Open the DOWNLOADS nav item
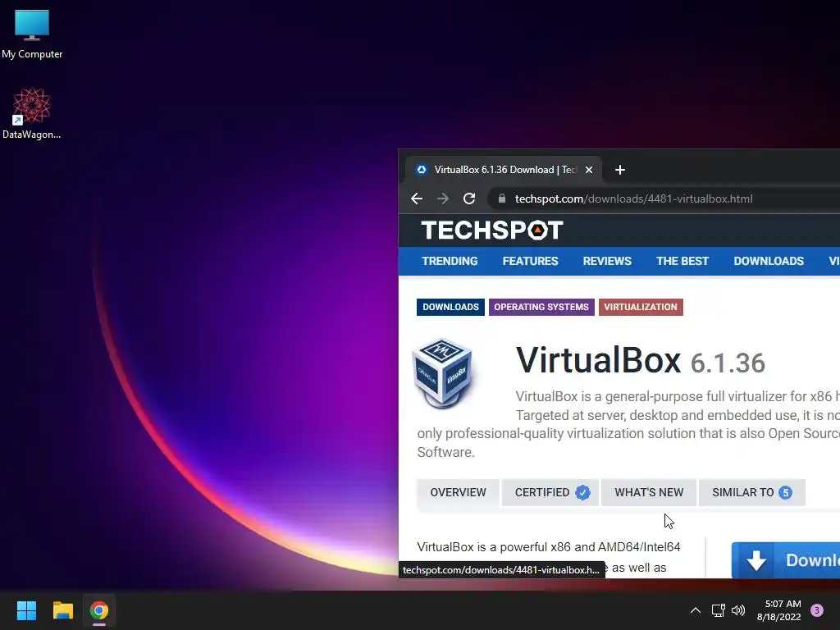840x630 pixels. pyautogui.click(x=769, y=261)
